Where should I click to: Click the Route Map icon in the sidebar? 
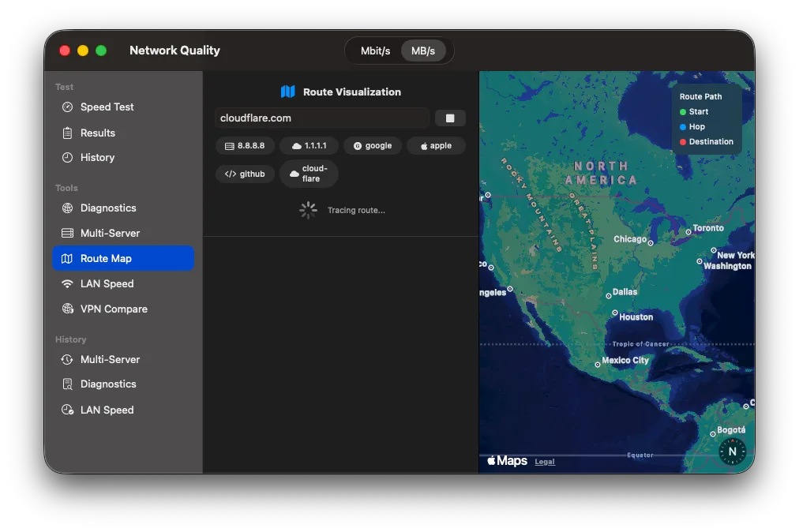67,258
